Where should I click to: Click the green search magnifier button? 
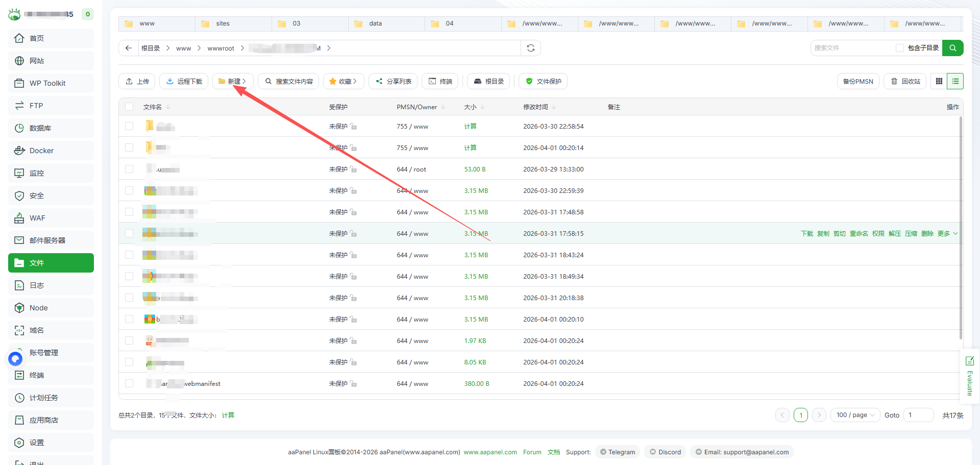coord(952,48)
